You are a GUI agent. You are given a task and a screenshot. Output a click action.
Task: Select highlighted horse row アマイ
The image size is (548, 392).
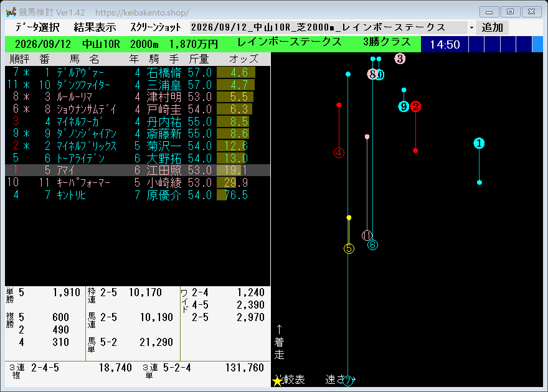coord(138,170)
